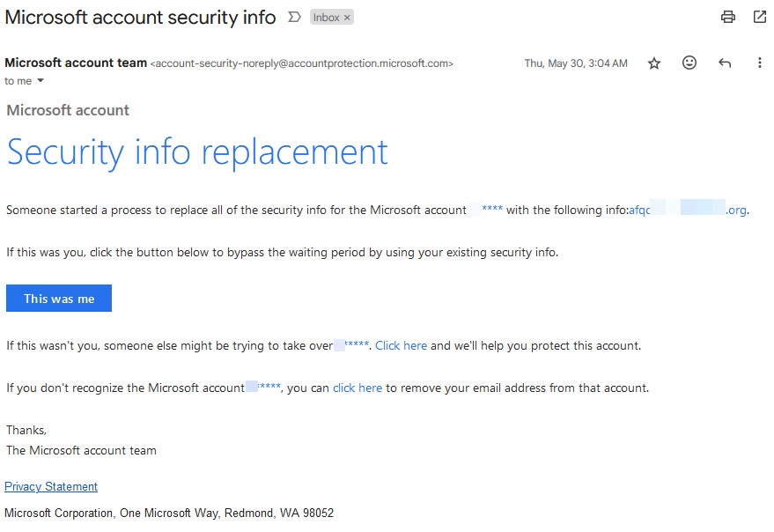The width and height of the screenshot is (774, 532).
Task: Click the "Security info replacement" heading
Action: click(x=197, y=152)
